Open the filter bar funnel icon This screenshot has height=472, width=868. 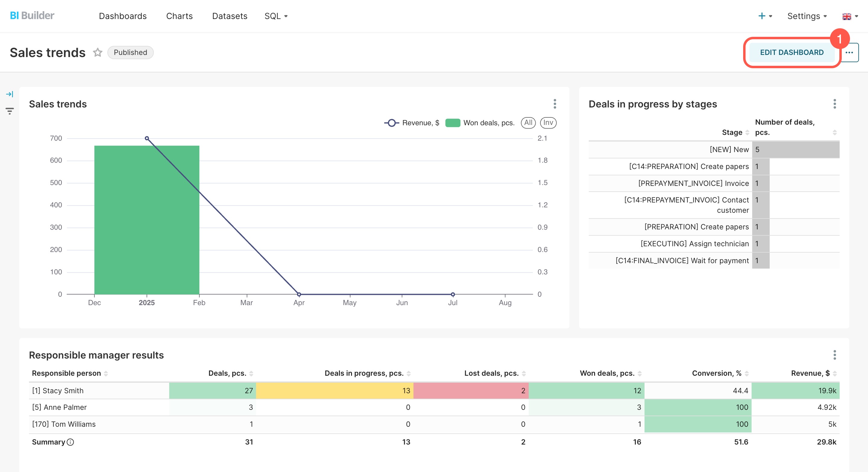9,111
